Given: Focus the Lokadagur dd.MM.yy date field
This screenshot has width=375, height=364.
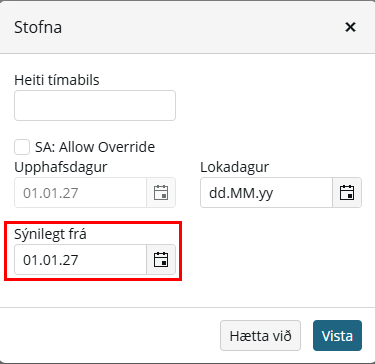Looking at the screenshot, I should point(266,193).
